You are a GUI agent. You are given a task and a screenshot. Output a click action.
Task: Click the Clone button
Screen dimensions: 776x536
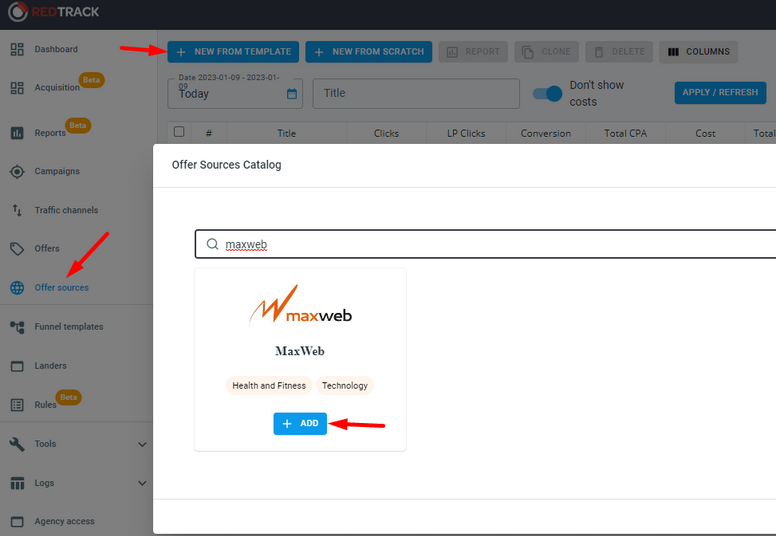(546, 51)
